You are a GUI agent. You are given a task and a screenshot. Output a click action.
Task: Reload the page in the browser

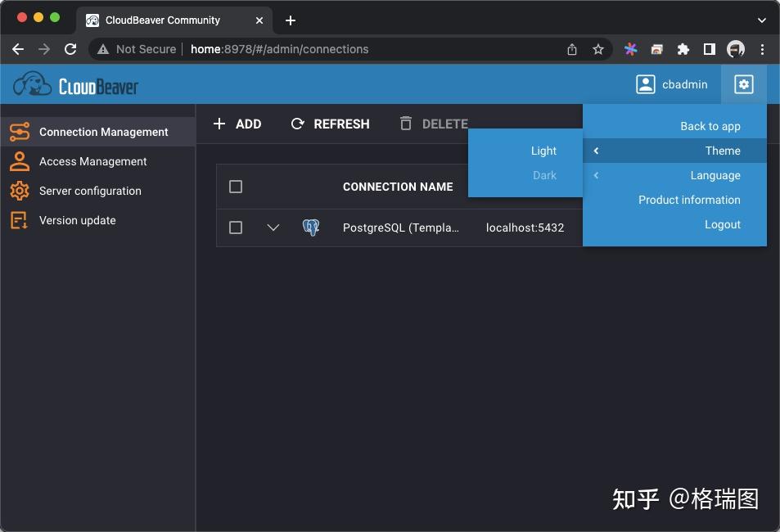70,49
